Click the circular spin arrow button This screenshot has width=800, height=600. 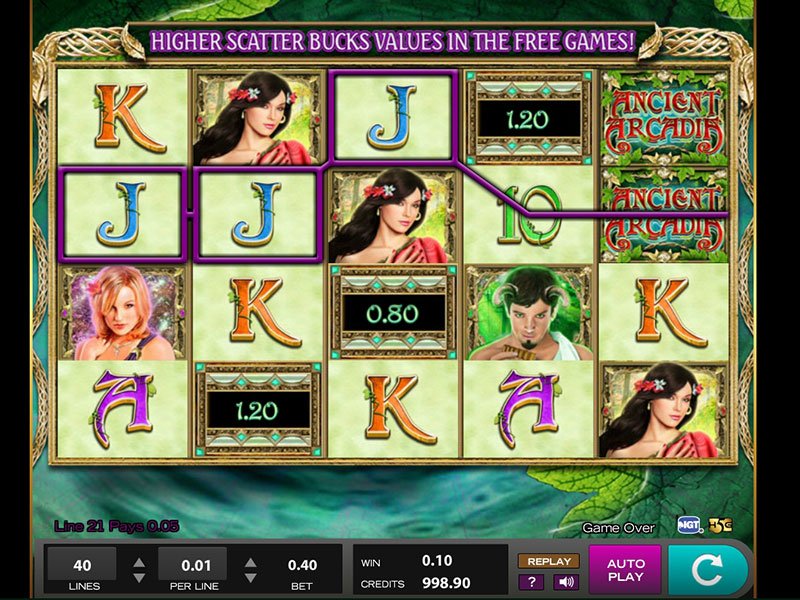click(x=708, y=569)
